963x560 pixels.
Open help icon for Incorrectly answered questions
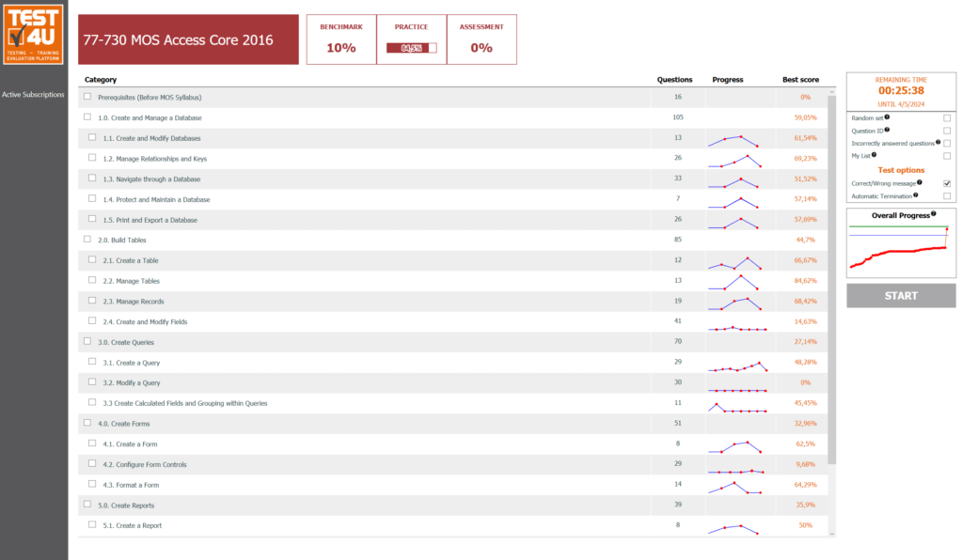[x=938, y=143]
